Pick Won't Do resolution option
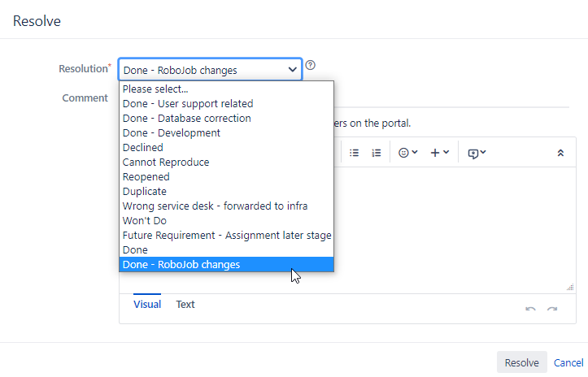Viewport: 588px width, 377px height. pyautogui.click(x=227, y=221)
